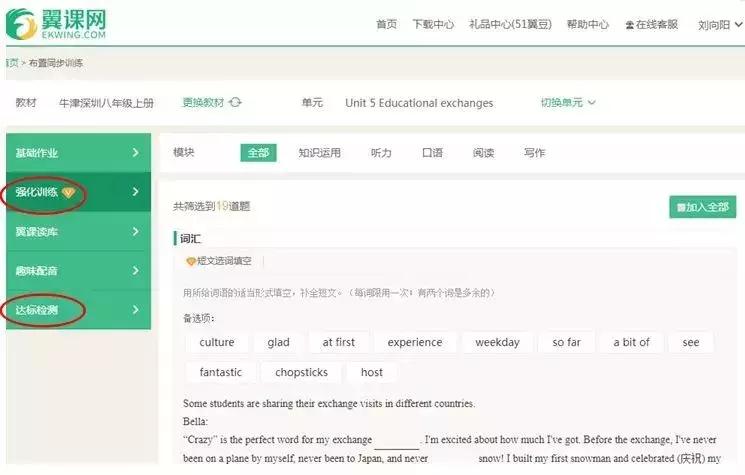This screenshot has height=475, width=745.
Task: Click the 短文选词填空 question type label
Action: [224, 261]
